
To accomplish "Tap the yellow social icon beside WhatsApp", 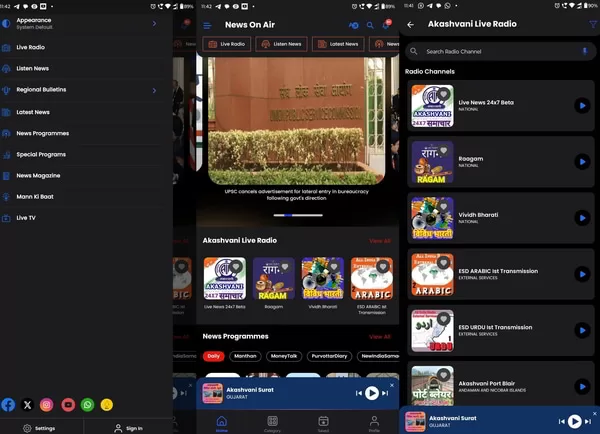I will tap(107, 405).
